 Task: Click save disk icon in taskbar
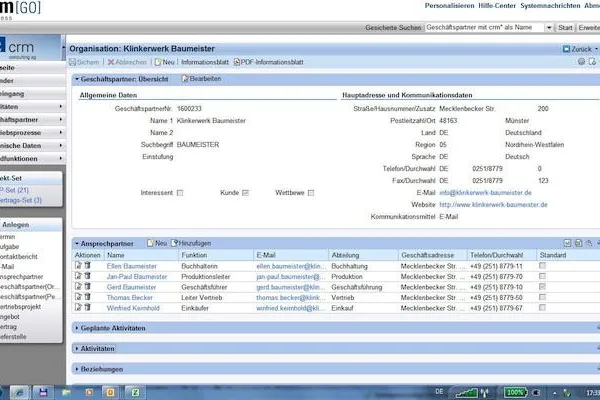pos(43,392)
